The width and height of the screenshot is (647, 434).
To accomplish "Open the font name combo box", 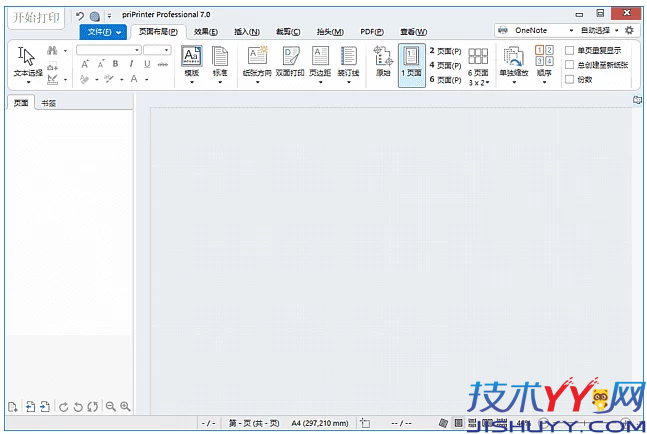I will (109, 50).
